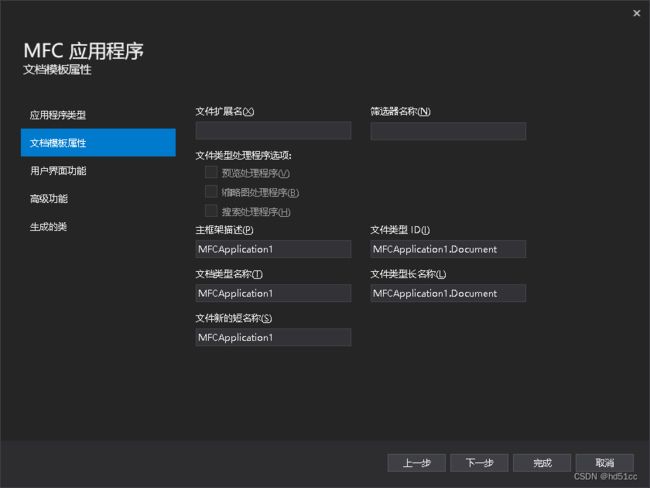Open the 生成的类 page
This screenshot has width=650, height=488.
48,227
